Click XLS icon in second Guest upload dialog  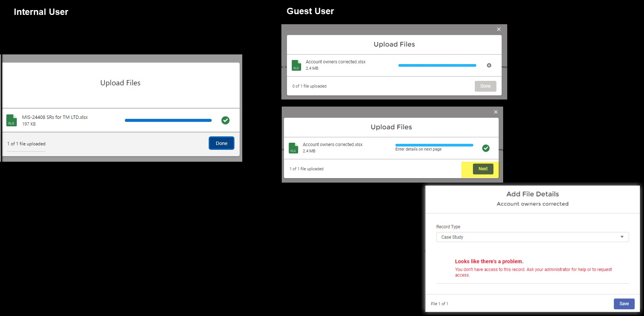click(293, 148)
